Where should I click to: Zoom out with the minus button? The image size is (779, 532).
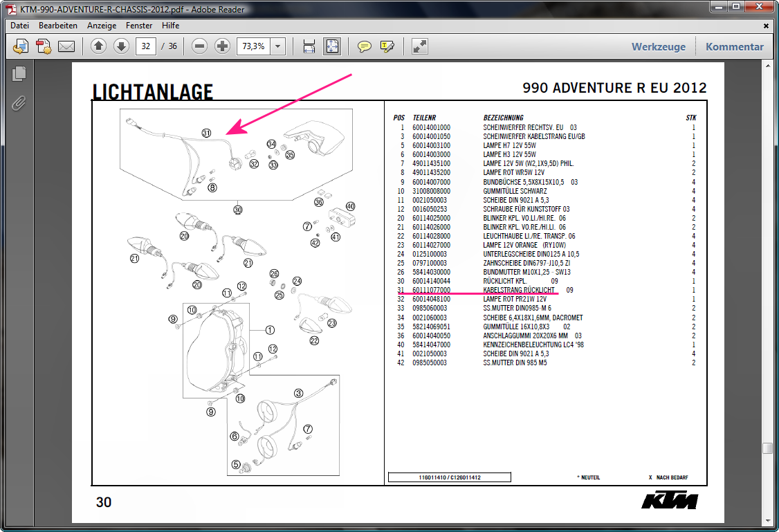[200, 46]
